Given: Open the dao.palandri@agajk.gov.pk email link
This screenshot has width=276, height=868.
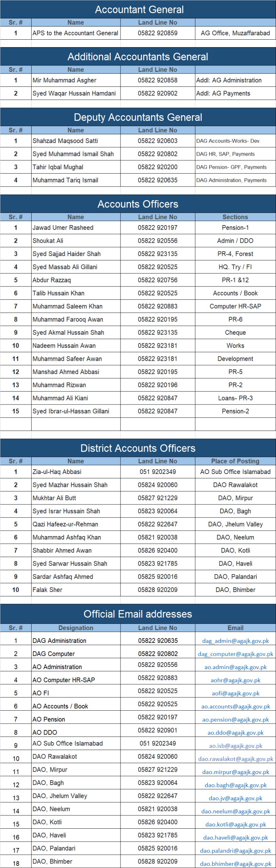Looking at the screenshot, I should pos(235,851).
